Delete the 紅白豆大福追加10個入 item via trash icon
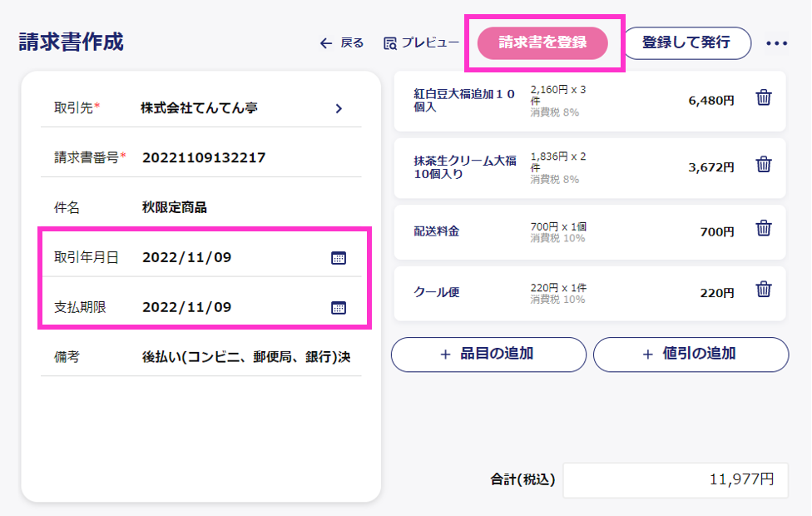 point(763,97)
